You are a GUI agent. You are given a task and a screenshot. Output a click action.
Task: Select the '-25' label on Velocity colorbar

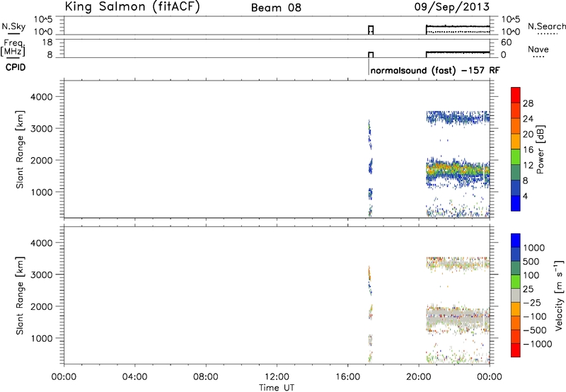pyautogui.click(x=532, y=303)
